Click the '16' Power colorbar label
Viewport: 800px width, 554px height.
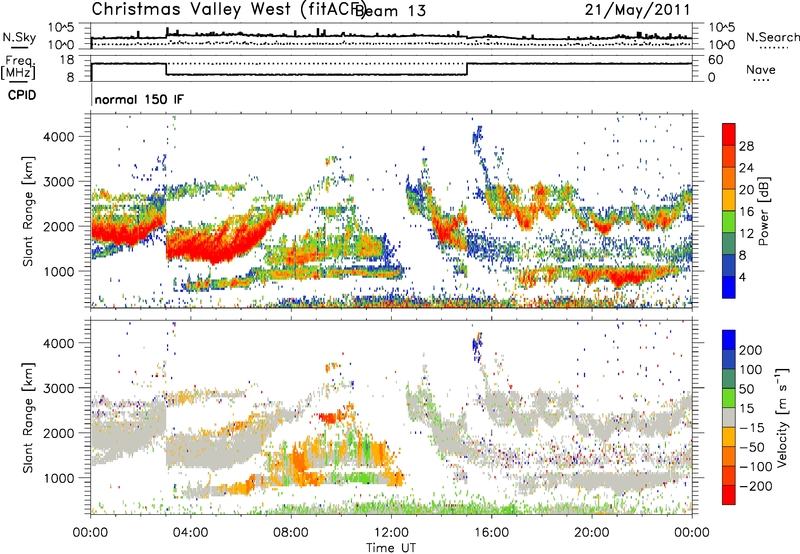tap(746, 212)
